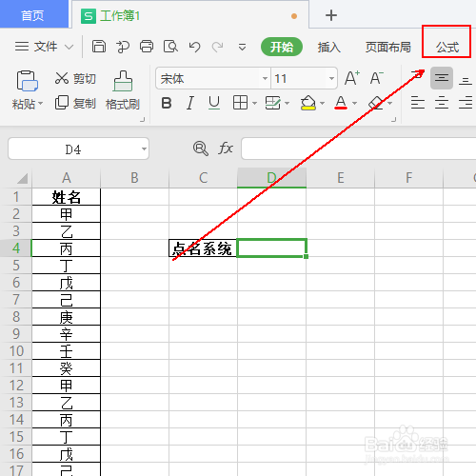Image resolution: width=476 pixels, height=476 pixels.
Task: Align text left icon
Action: tap(418, 103)
